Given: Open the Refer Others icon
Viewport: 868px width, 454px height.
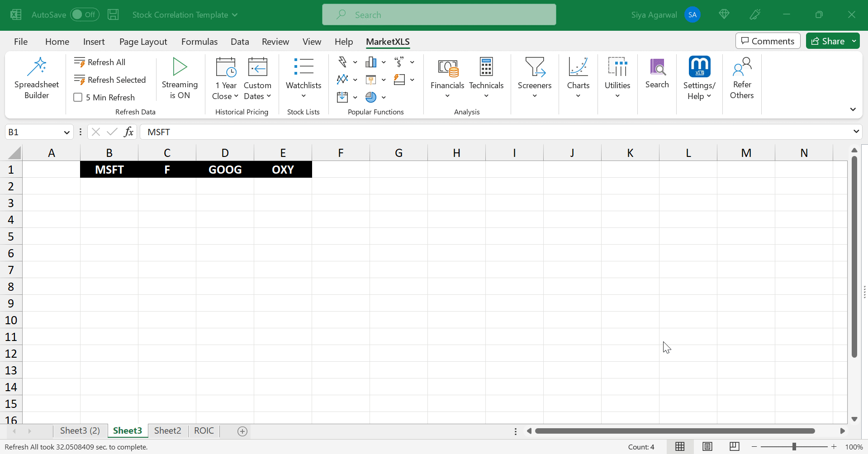Looking at the screenshot, I should tap(742, 67).
